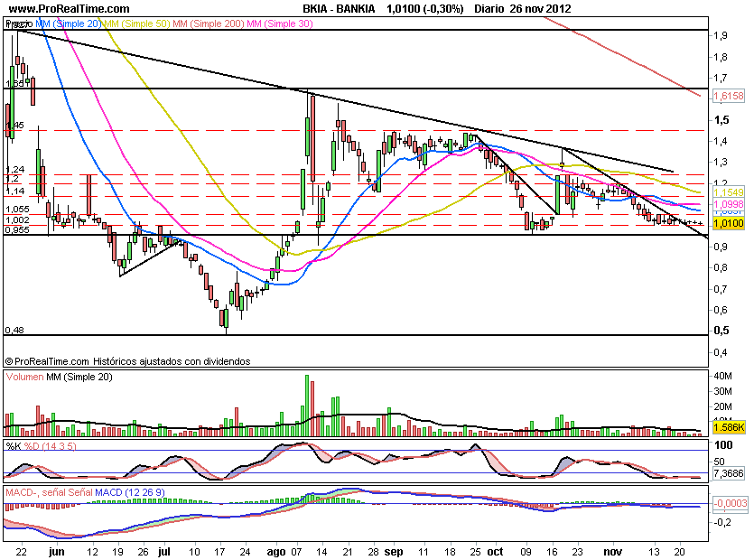The image size is (754, 560).
Task: Click the 26 nov 2012 date in the header
Action: pyautogui.click(x=541, y=9)
